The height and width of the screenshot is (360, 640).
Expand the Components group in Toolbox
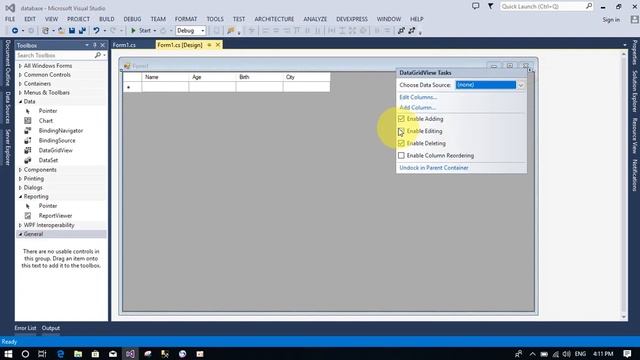click(x=20, y=170)
